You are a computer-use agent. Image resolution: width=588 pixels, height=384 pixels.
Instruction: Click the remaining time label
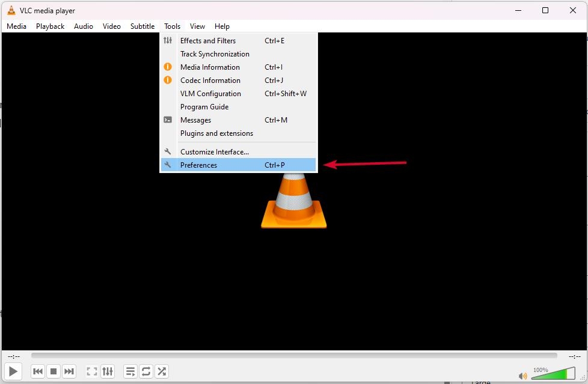tap(575, 356)
